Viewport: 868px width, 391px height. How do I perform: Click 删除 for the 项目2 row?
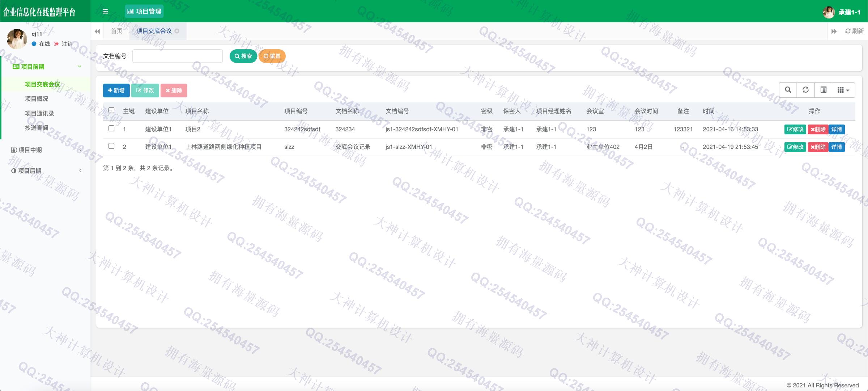818,129
